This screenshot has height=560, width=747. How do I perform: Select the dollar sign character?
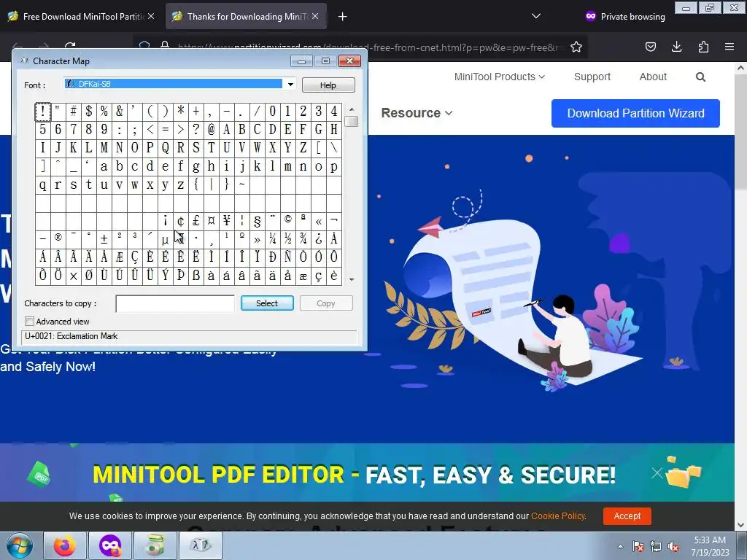coord(88,112)
